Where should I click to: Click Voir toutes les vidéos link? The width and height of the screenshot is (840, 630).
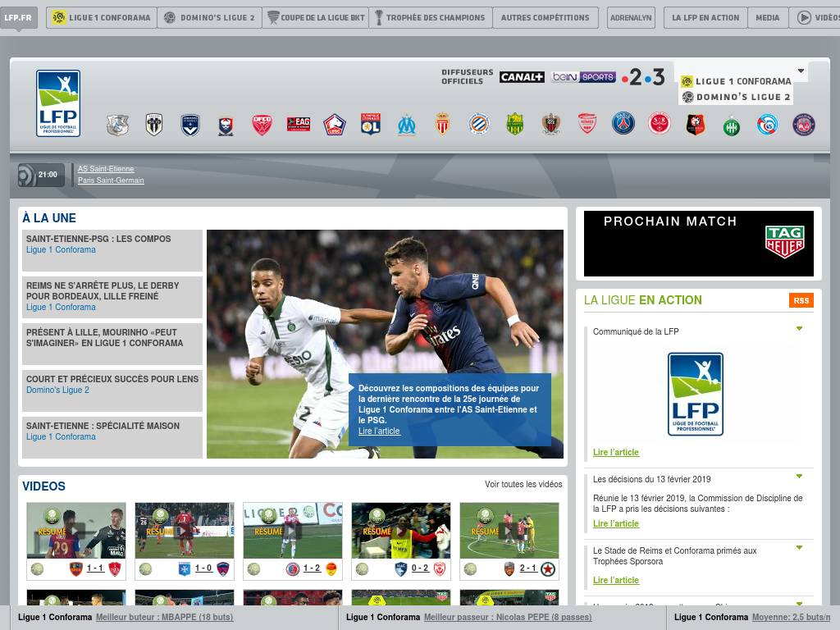pyautogui.click(x=523, y=485)
